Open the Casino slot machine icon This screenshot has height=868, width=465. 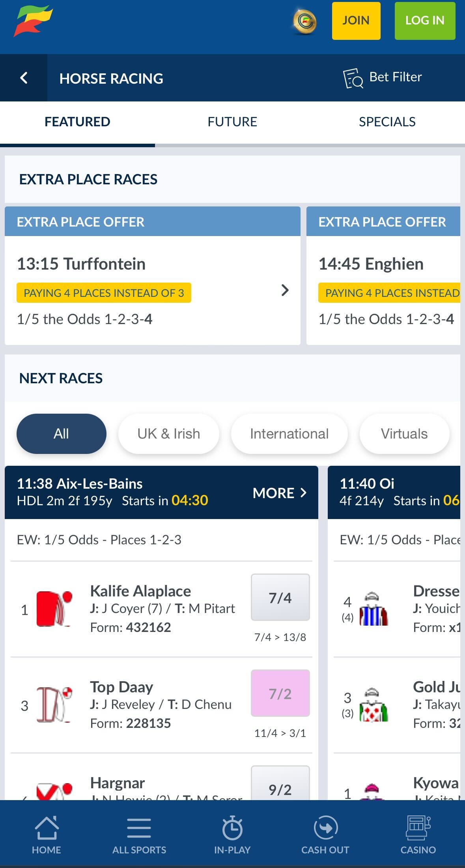[x=418, y=833]
